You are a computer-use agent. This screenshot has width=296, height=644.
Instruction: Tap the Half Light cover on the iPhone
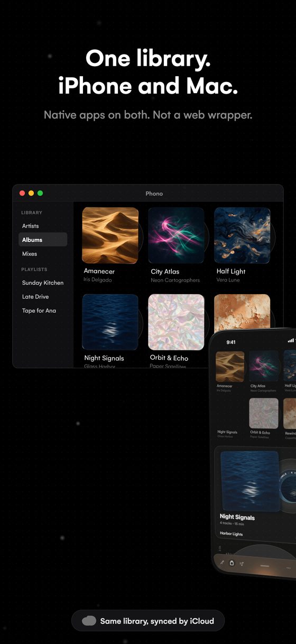290,366
